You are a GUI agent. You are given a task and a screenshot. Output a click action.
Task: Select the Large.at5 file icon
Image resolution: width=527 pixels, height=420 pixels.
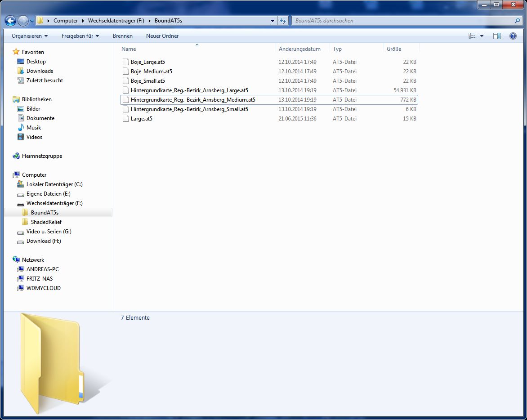click(x=126, y=119)
